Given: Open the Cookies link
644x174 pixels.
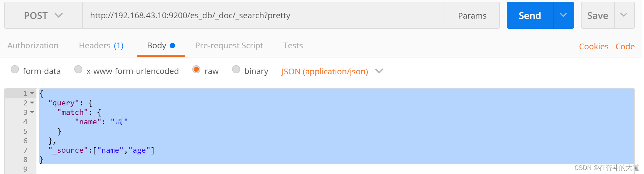Looking at the screenshot, I should [593, 47].
